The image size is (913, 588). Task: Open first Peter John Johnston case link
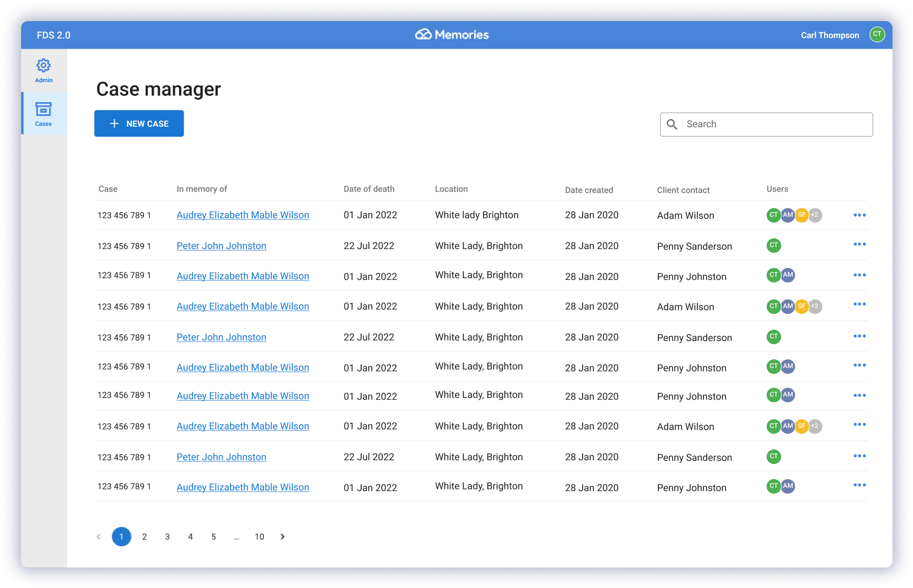(x=221, y=246)
